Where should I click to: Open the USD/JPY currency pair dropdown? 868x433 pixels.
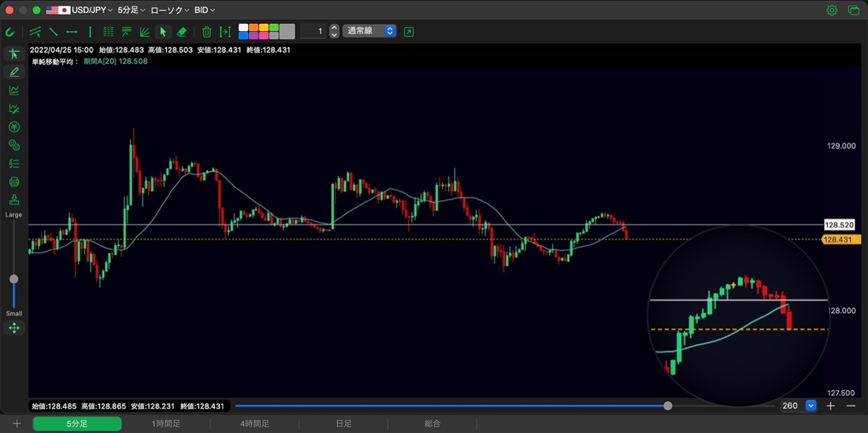click(79, 10)
